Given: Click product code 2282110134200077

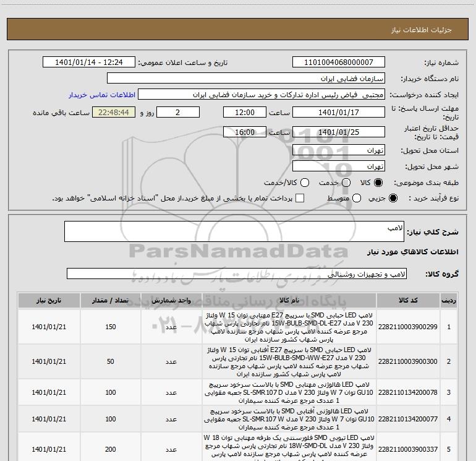Looking at the screenshot, I should 408,419.
